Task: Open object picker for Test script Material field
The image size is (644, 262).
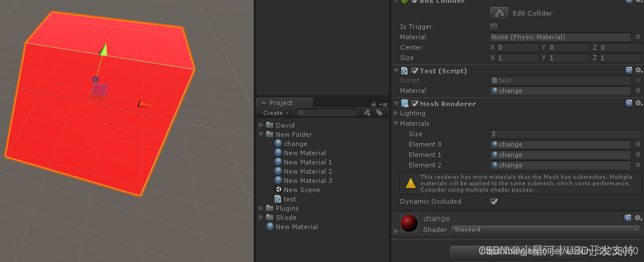Action: click(638, 91)
